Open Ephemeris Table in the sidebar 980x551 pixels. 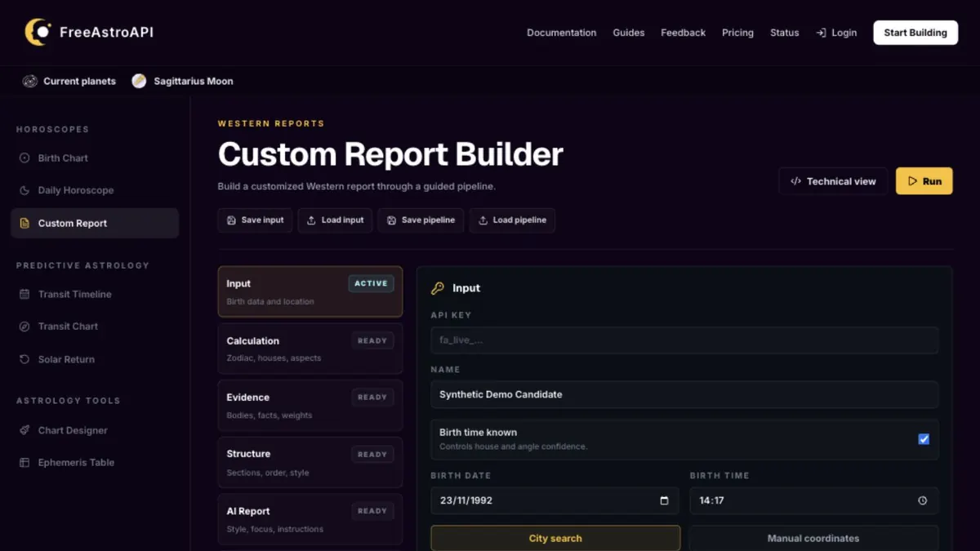(x=95, y=463)
